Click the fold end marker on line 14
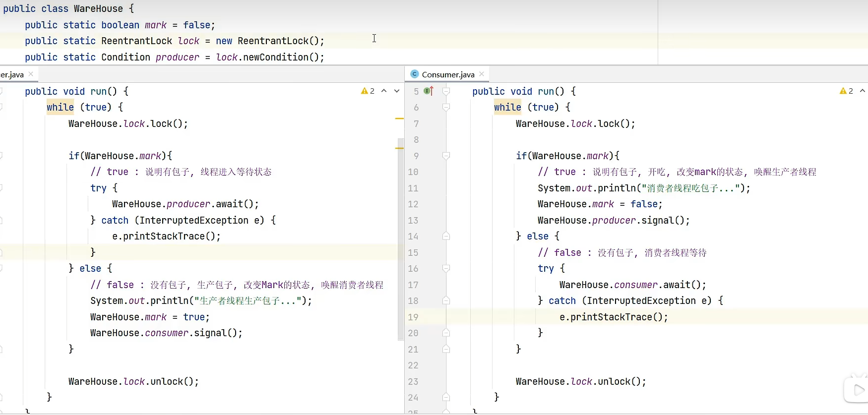Image resolution: width=868 pixels, height=415 pixels. 446,237
